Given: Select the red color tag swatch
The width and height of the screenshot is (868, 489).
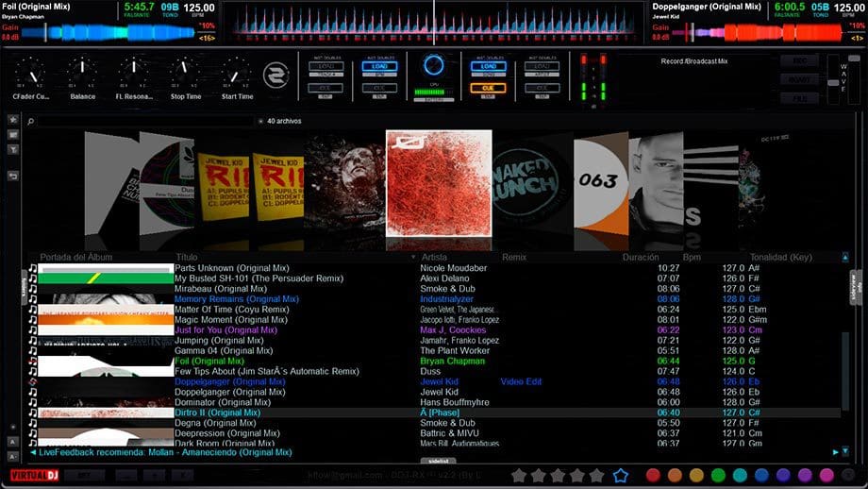Looking at the screenshot, I should 653,475.
